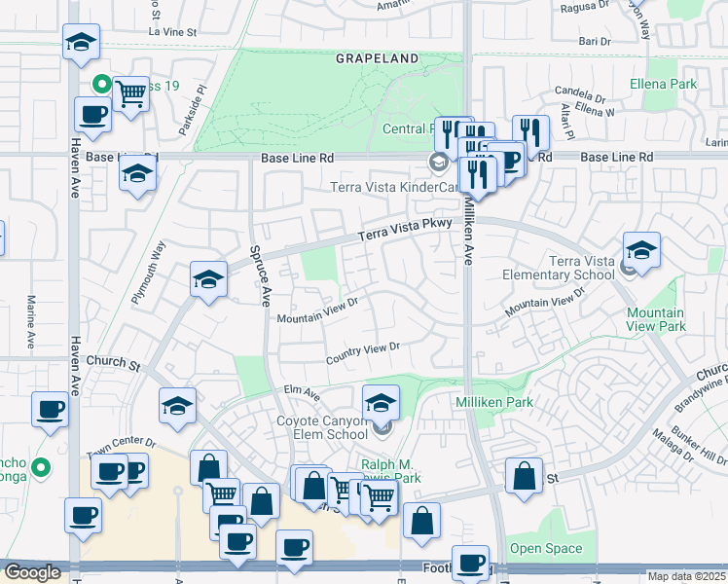Click the Mountain View Park label
The width and height of the screenshot is (728, 584).
pos(656,319)
